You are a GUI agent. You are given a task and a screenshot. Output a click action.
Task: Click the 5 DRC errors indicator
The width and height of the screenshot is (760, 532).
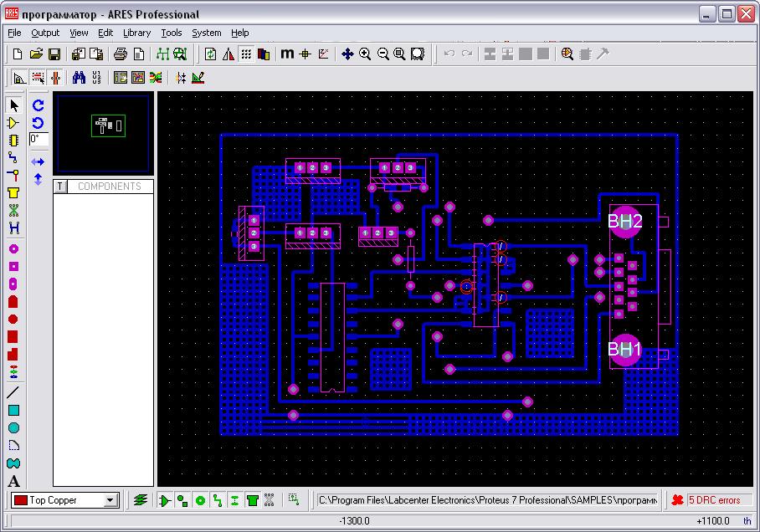click(714, 500)
